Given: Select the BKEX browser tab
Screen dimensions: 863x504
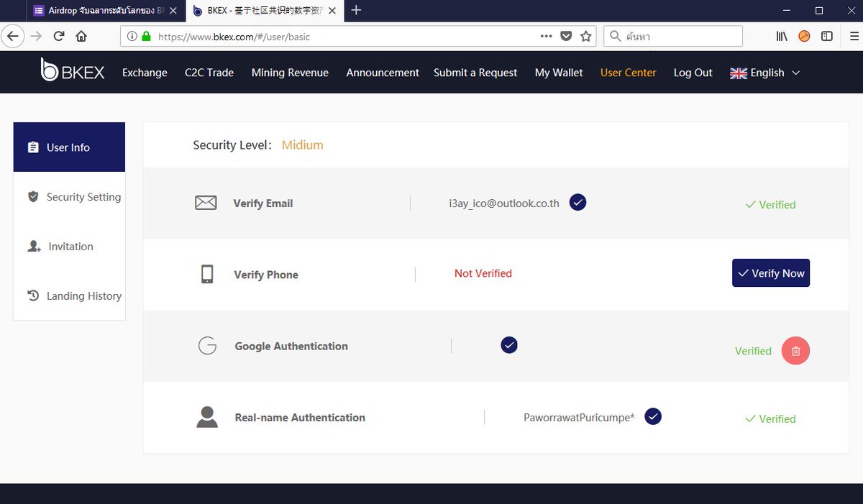Looking at the screenshot, I should pyautogui.click(x=266, y=10).
